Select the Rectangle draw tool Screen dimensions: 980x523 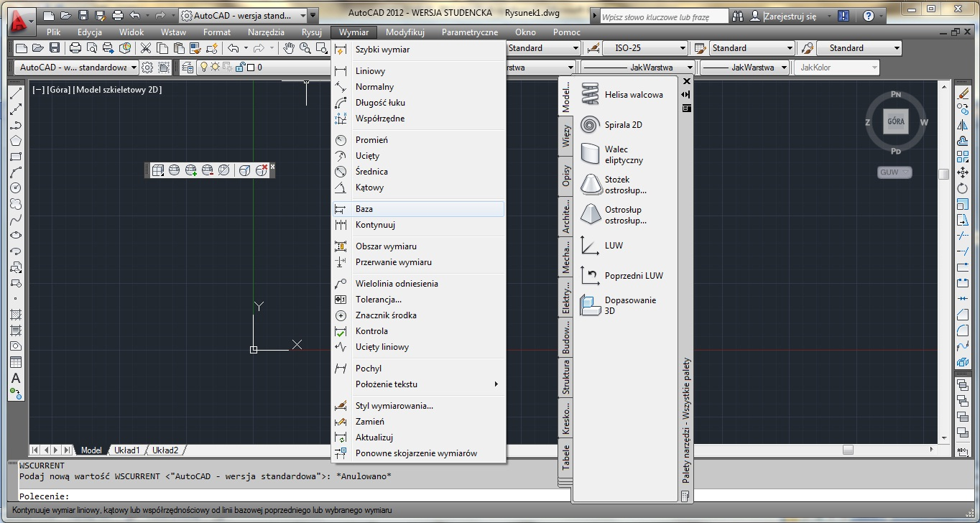pyautogui.click(x=16, y=157)
